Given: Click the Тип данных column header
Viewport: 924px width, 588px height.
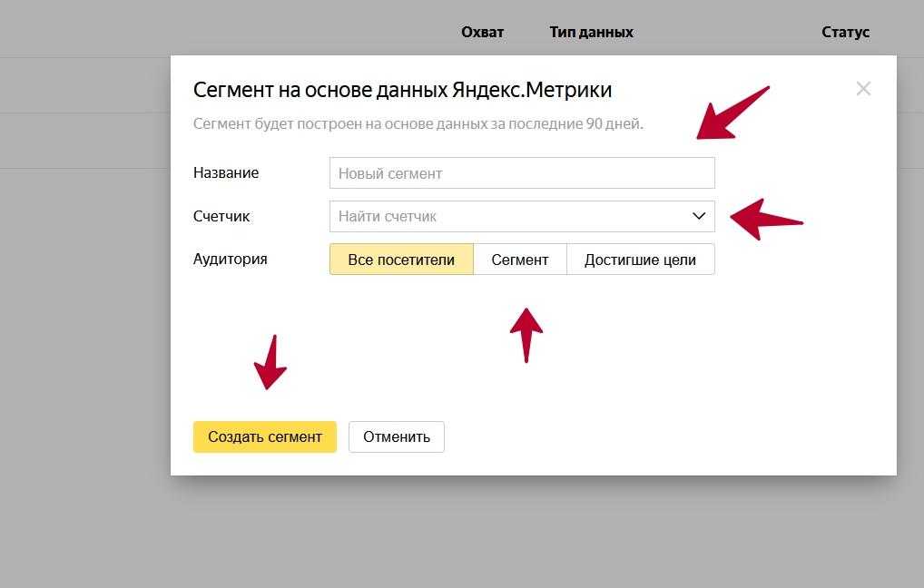Looking at the screenshot, I should click(591, 32).
